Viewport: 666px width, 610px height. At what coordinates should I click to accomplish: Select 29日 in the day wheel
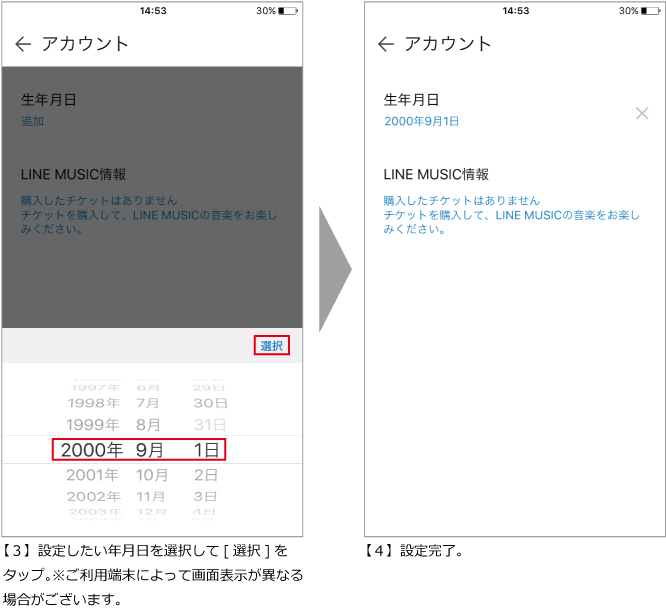(x=209, y=387)
